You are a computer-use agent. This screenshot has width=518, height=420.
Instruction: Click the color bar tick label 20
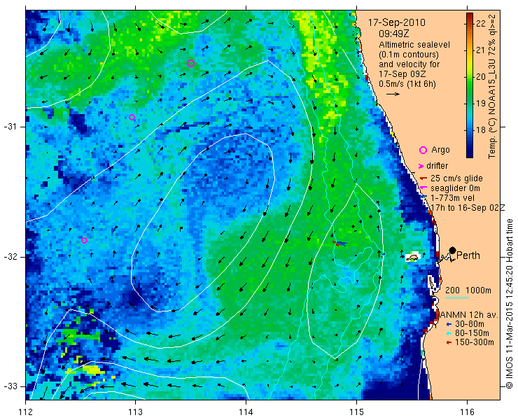click(481, 77)
